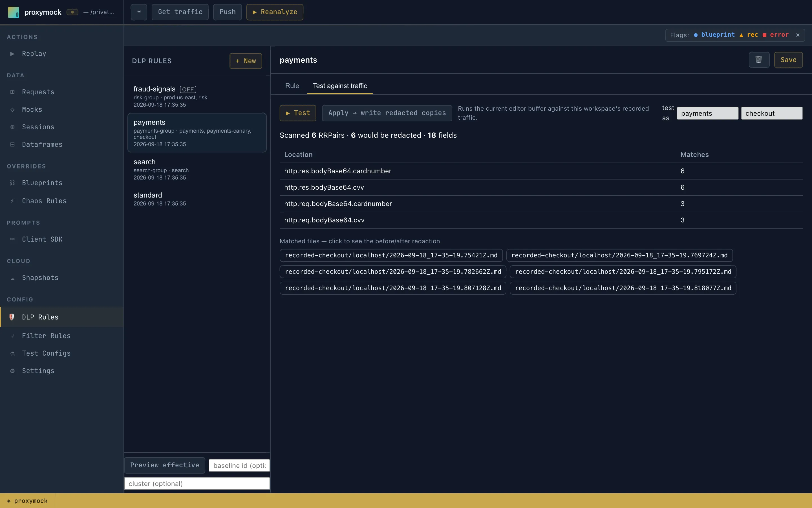The width and height of the screenshot is (812, 508).
Task: Click the Settings gear icon
Action: tap(12, 371)
